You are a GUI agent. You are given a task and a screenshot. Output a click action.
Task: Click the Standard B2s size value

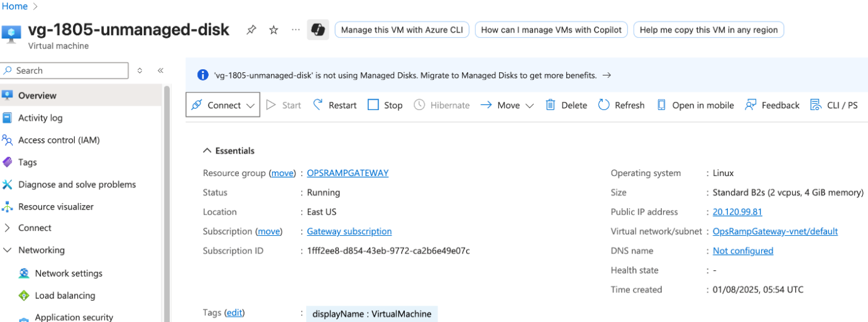click(788, 192)
